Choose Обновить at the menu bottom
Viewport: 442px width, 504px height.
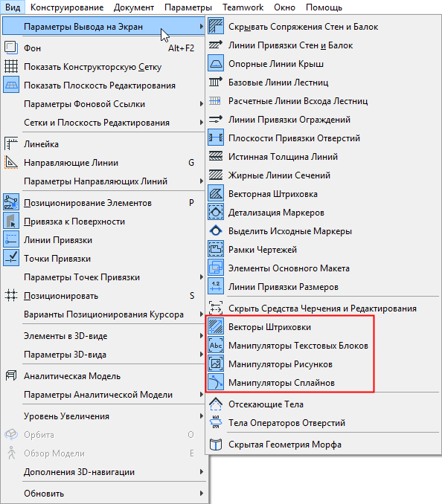(x=103, y=494)
